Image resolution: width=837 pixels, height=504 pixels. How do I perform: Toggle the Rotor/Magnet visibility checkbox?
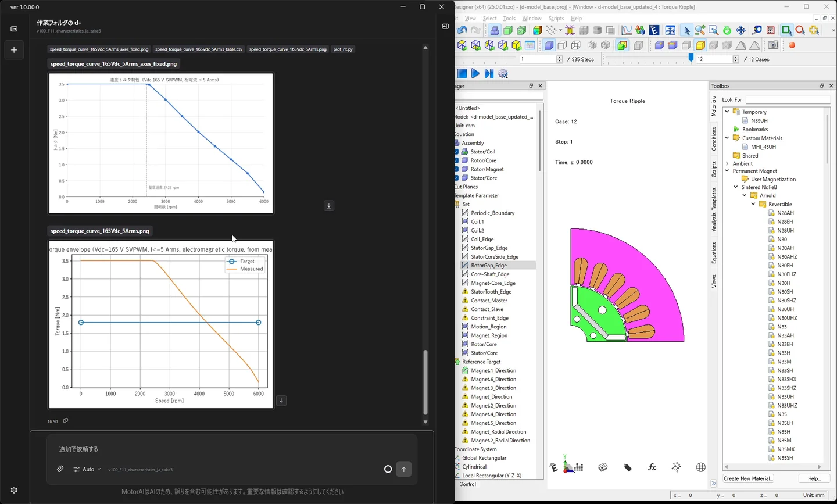(x=457, y=169)
